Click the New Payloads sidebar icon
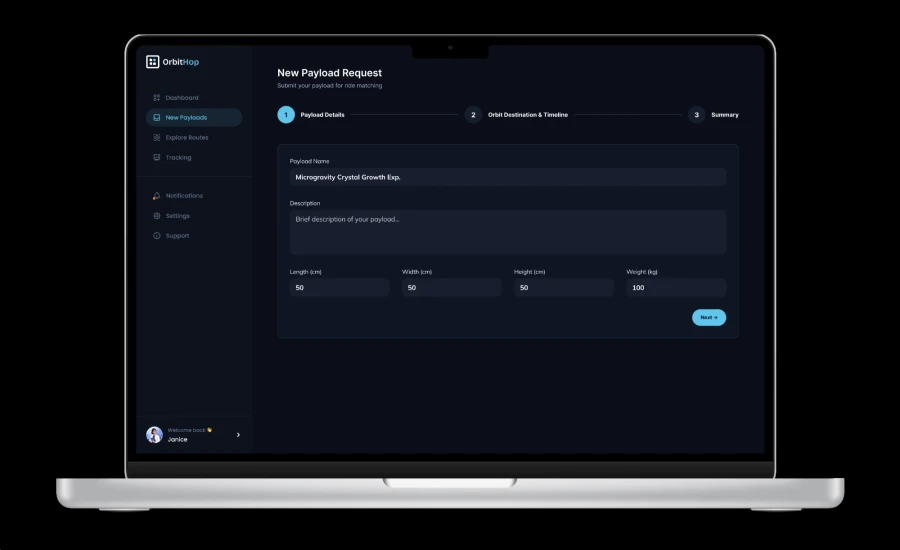 point(157,117)
